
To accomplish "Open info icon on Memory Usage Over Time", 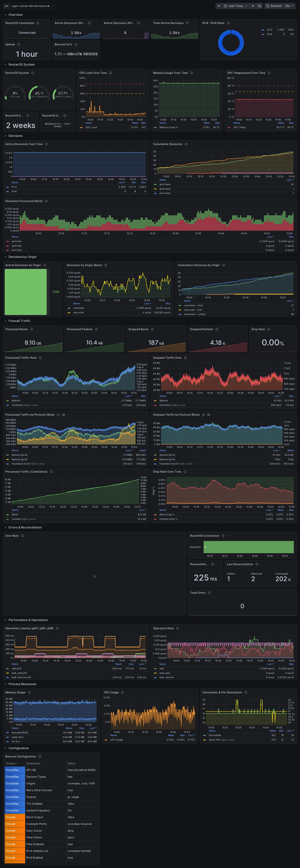I will (191, 73).
